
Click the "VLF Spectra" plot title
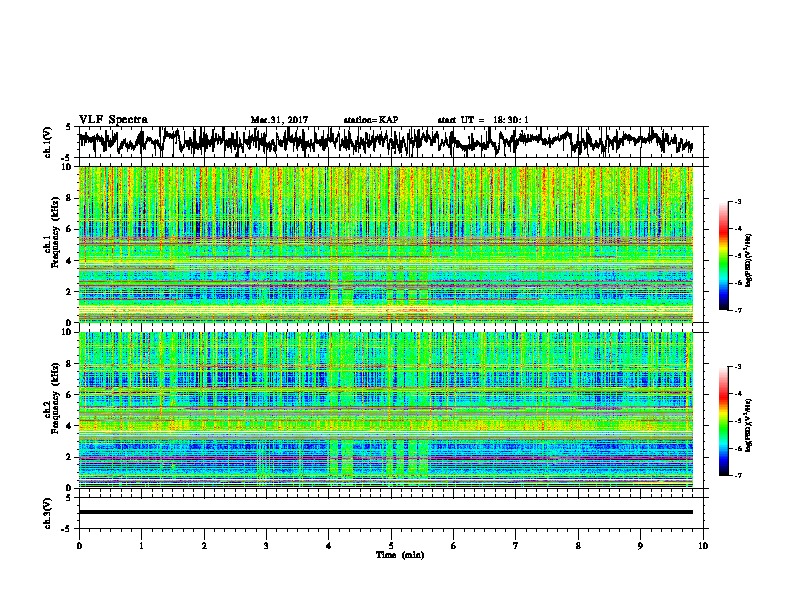[113, 120]
